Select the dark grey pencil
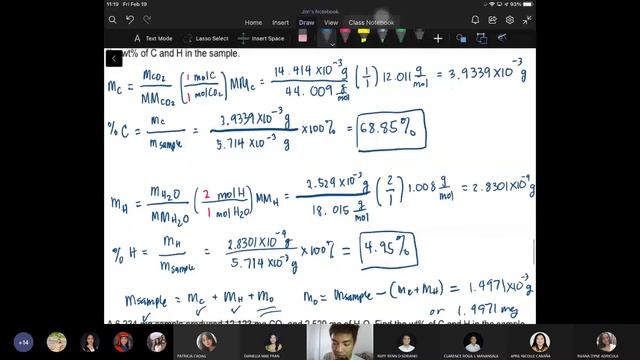 (419, 35)
